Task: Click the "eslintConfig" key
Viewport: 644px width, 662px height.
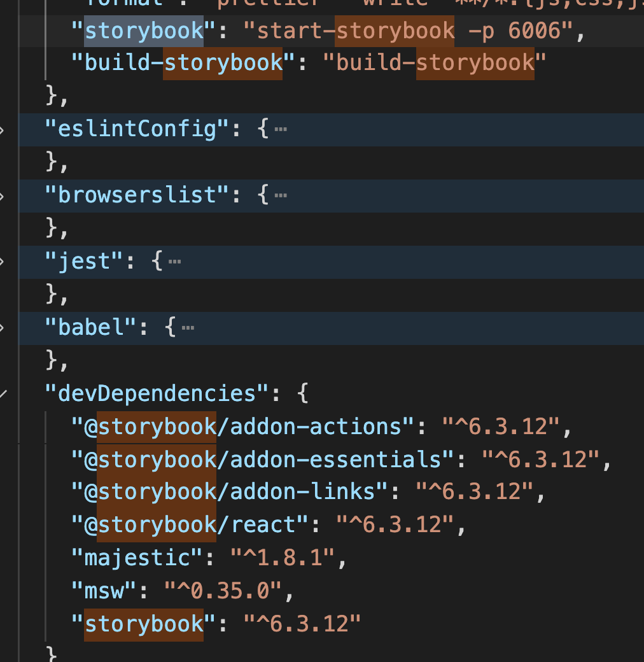Action: (137, 129)
